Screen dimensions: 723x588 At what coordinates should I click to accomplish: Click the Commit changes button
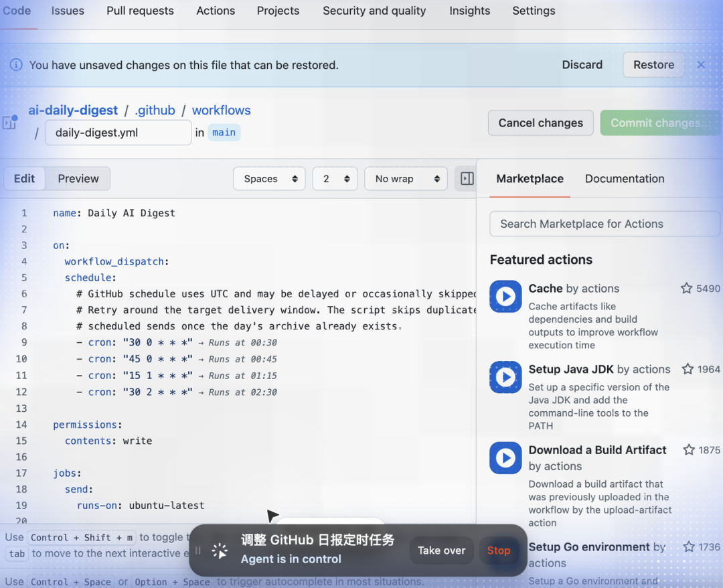pos(660,123)
